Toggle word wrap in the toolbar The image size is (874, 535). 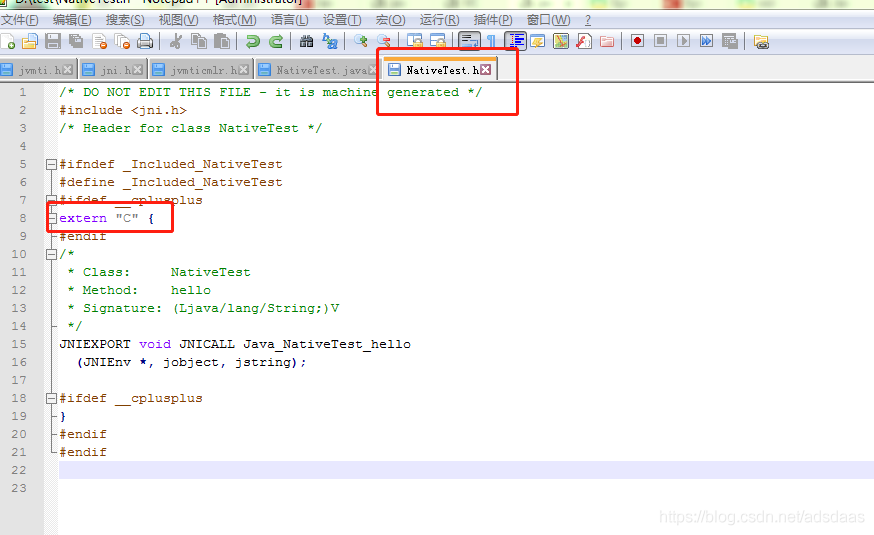point(469,41)
